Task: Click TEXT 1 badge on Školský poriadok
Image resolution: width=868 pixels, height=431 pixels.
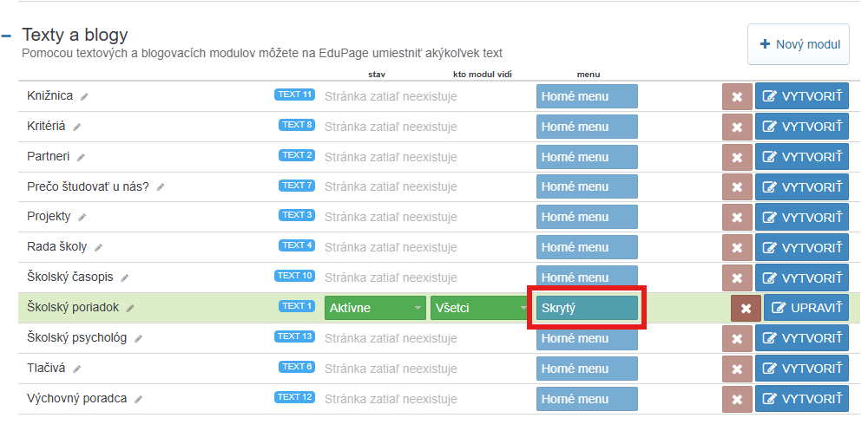Action: 294,306
